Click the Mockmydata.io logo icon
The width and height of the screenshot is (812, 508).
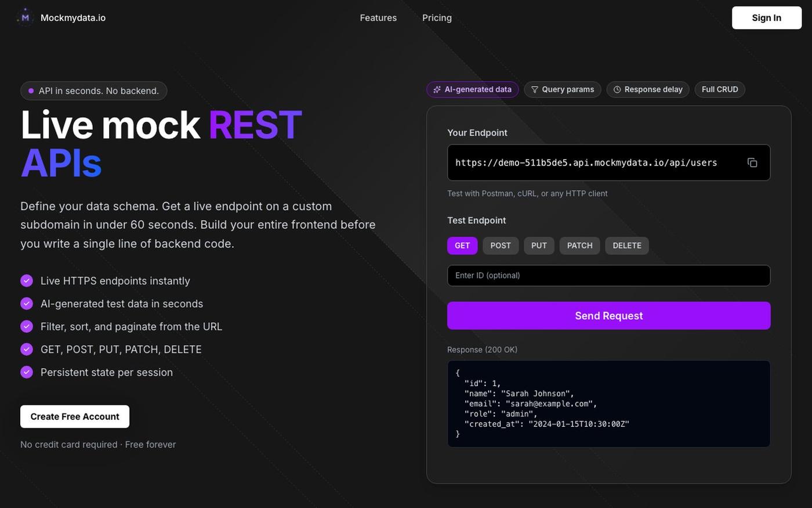click(x=25, y=17)
